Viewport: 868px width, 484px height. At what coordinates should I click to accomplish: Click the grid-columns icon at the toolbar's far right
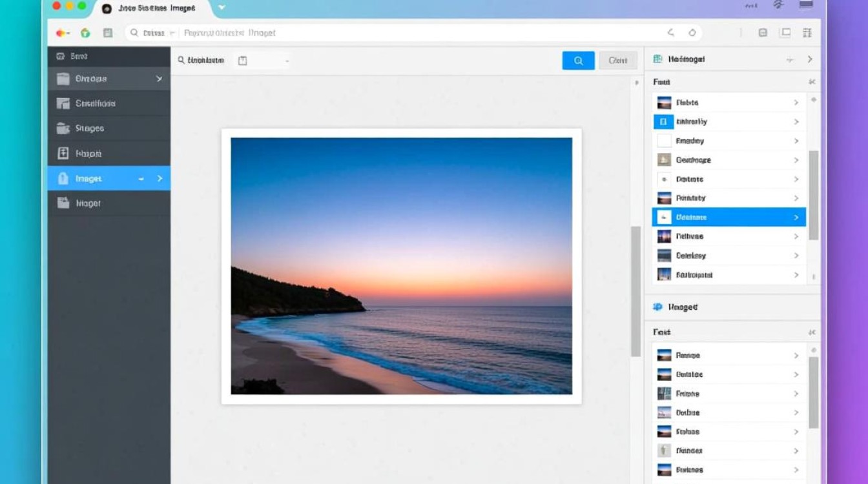(807, 33)
